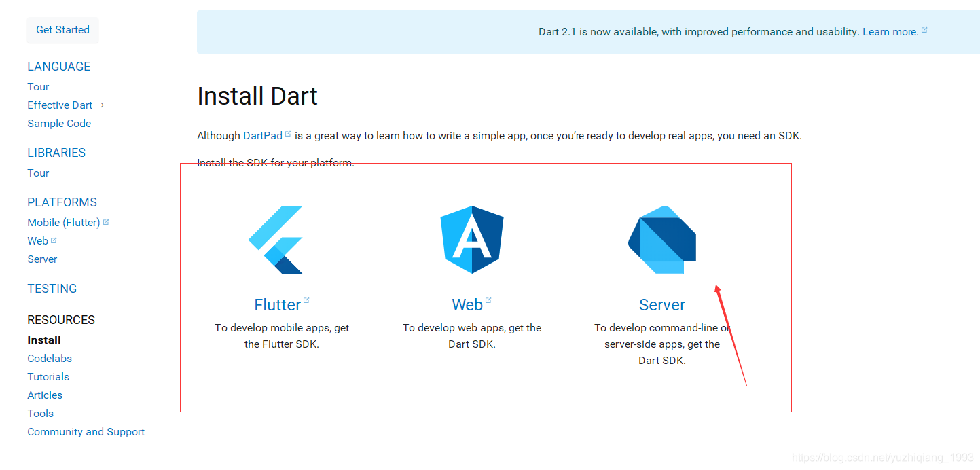Screen dimensions: 980x470
Task: Click the Angular-style Web logo icon
Action: [x=472, y=240]
